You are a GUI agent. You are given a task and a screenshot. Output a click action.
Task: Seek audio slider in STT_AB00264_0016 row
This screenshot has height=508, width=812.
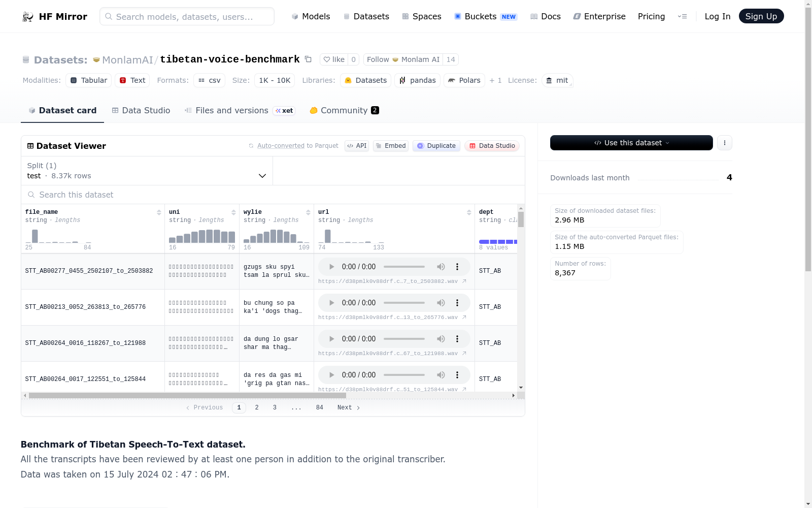(x=404, y=339)
